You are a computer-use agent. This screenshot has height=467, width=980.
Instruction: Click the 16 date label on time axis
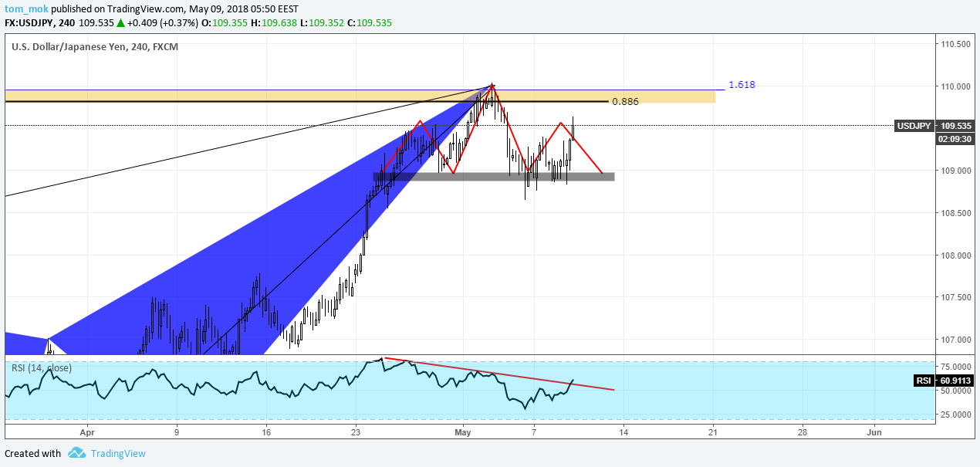tap(265, 431)
